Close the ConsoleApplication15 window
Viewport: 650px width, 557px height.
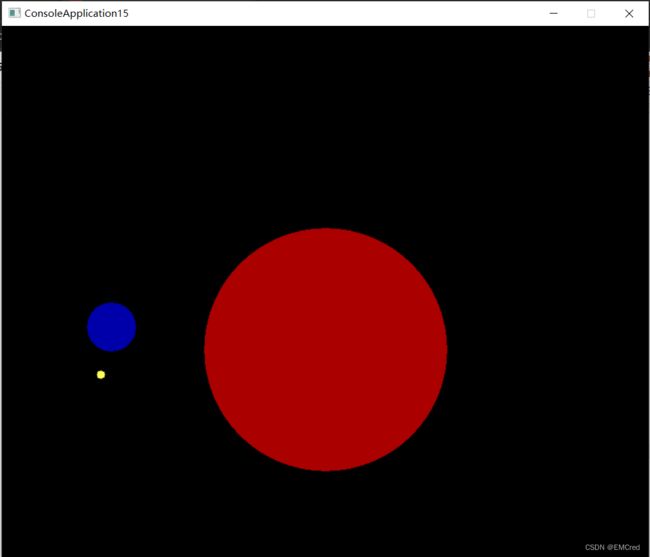(629, 13)
